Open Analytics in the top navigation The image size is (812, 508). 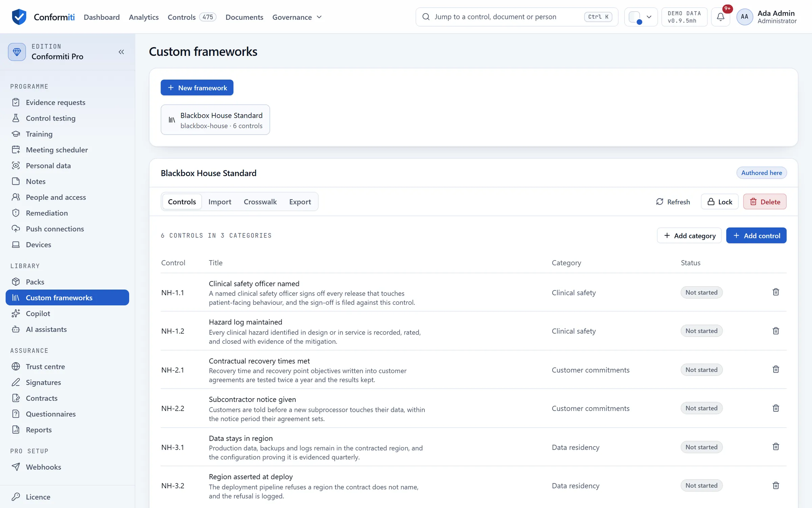143,17
